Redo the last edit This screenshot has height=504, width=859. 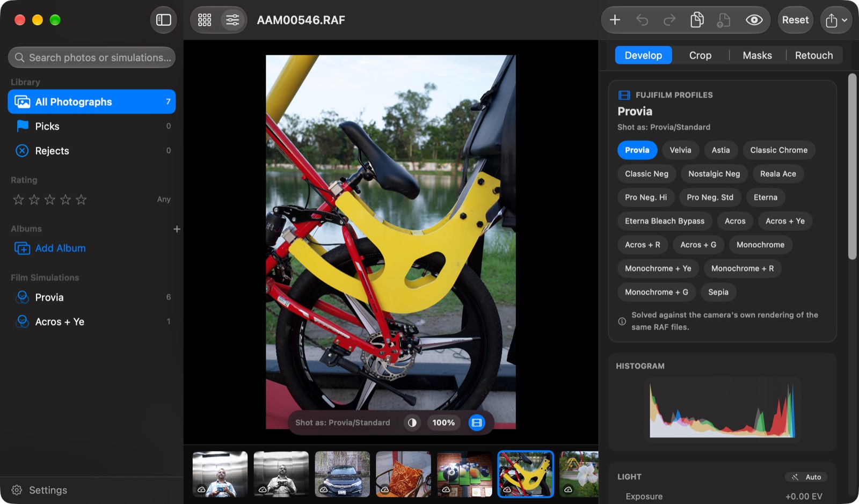click(x=669, y=20)
